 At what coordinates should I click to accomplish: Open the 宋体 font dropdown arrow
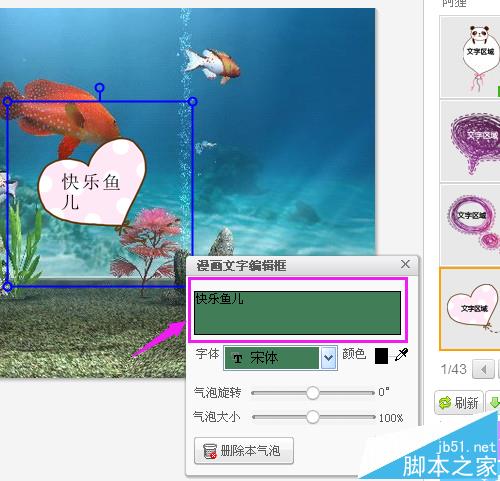click(x=328, y=358)
